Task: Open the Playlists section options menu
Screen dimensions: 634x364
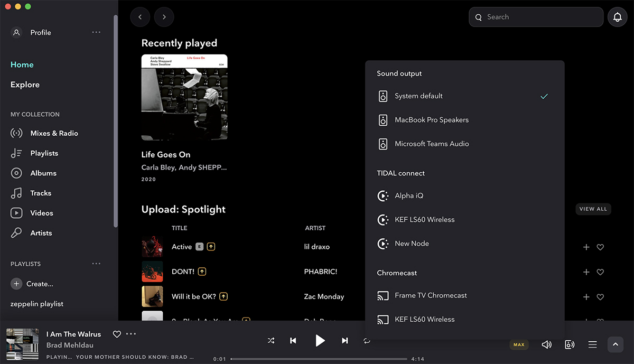Action: coord(96,263)
